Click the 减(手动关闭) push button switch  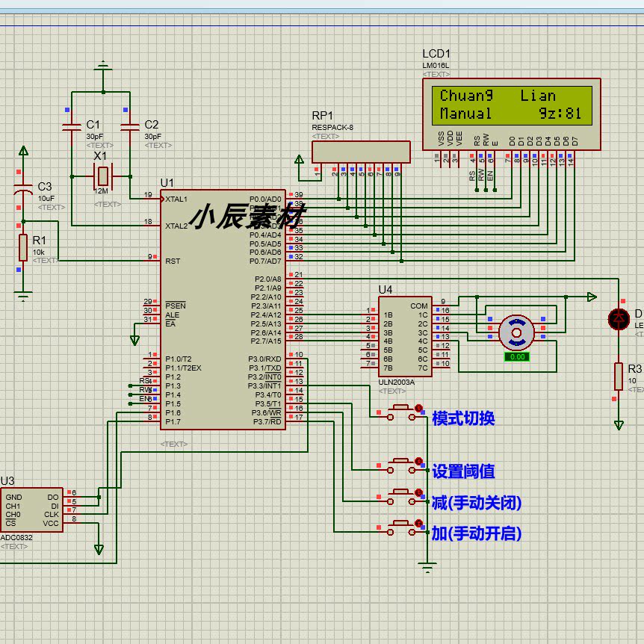click(x=401, y=497)
